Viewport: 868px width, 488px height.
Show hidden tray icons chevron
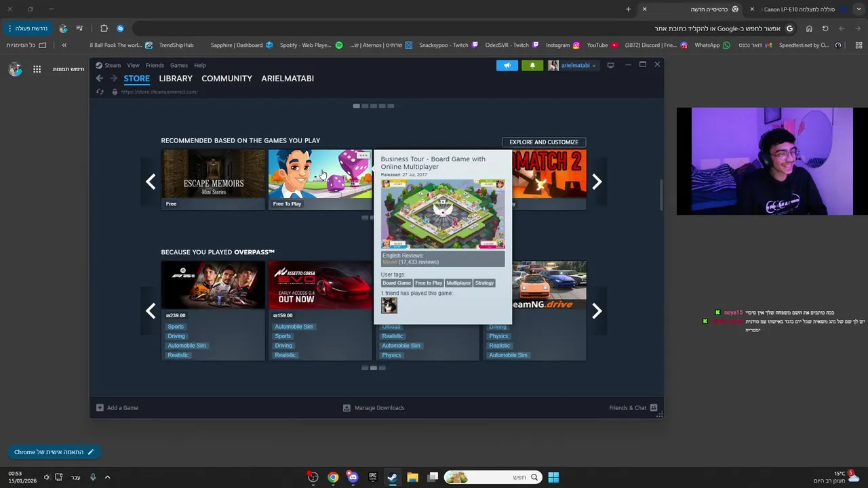click(107, 477)
